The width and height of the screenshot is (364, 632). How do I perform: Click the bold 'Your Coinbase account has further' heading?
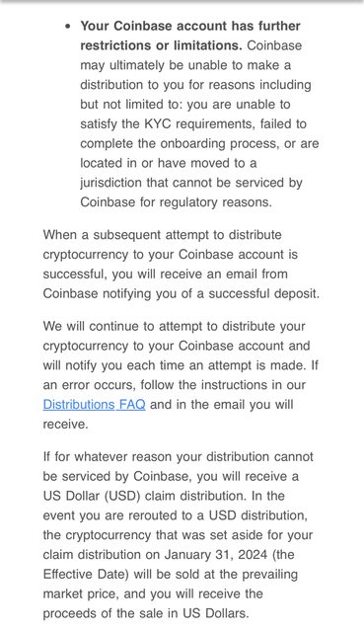pyautogui.click(x=190, y=26)
